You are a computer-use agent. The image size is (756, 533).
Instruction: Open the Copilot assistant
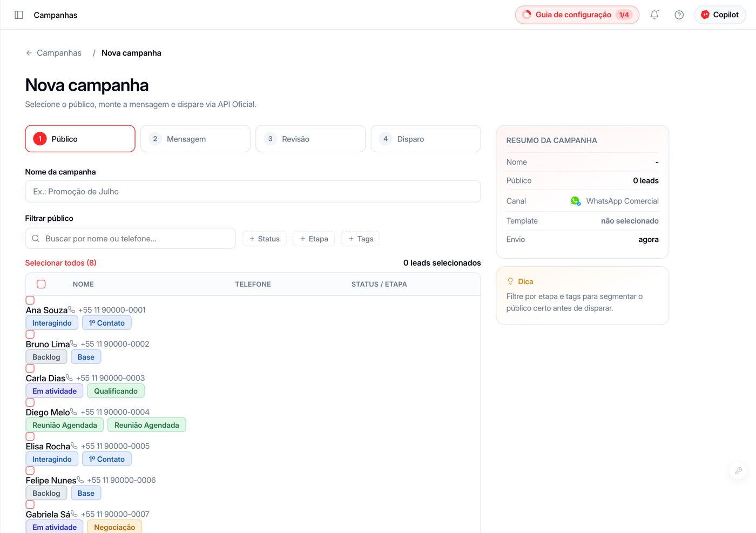[x=719, y=15]
